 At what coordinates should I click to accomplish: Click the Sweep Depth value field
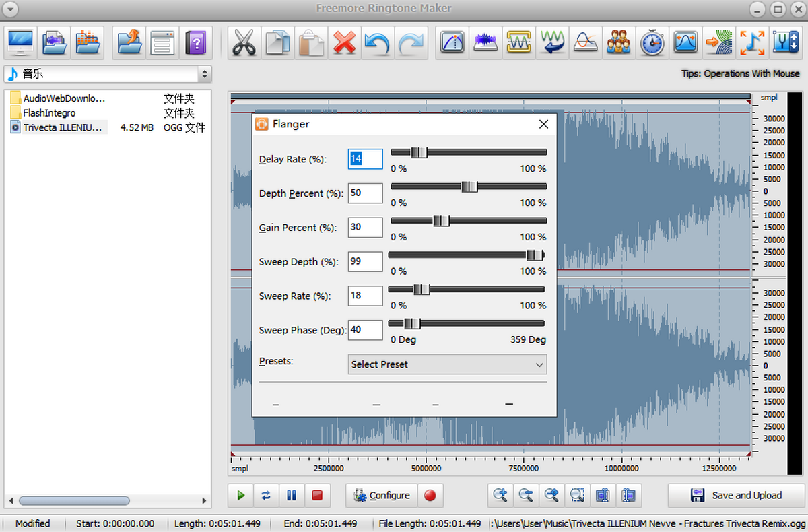pyautogui.click(x=365, y=262)
